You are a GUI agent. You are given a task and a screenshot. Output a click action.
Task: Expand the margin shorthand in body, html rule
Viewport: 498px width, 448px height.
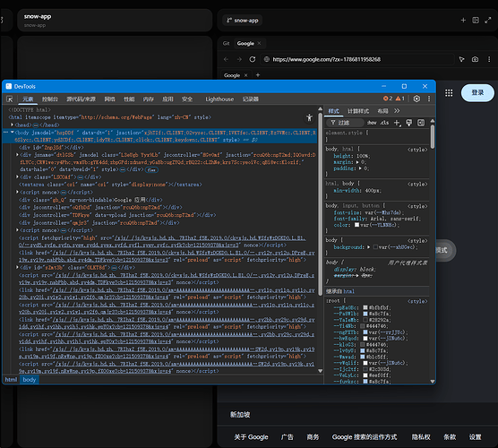(357, 162)
